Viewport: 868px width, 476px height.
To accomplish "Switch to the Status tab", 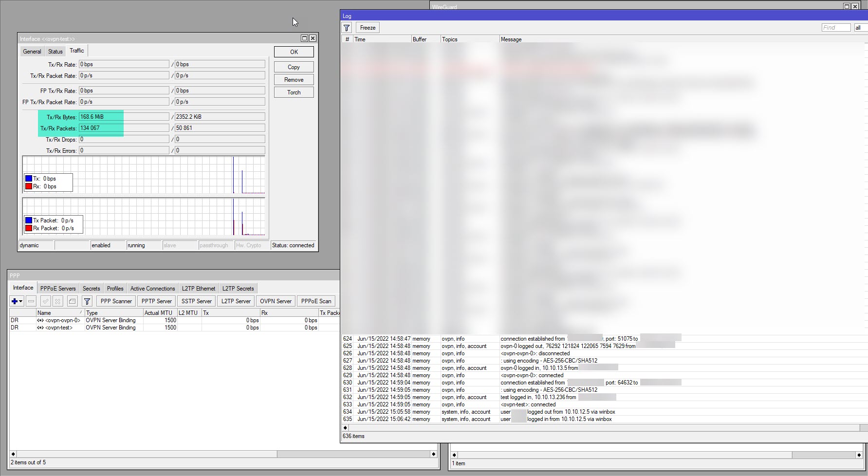I will click(55, 52).
